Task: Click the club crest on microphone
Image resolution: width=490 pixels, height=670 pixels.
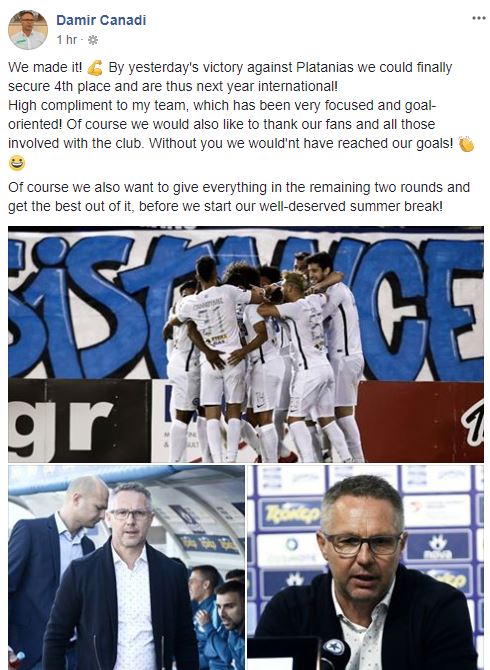Action: pos(333,647)
